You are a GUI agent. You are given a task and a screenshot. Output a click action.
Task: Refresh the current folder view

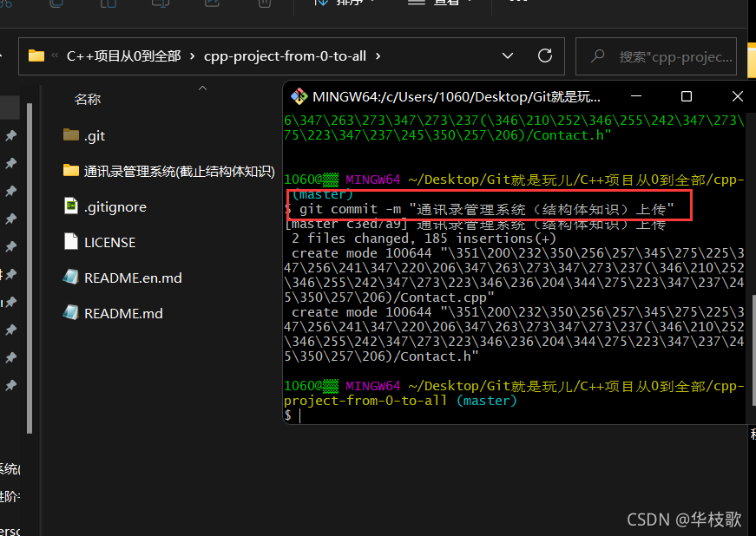[x=545, y=56]
